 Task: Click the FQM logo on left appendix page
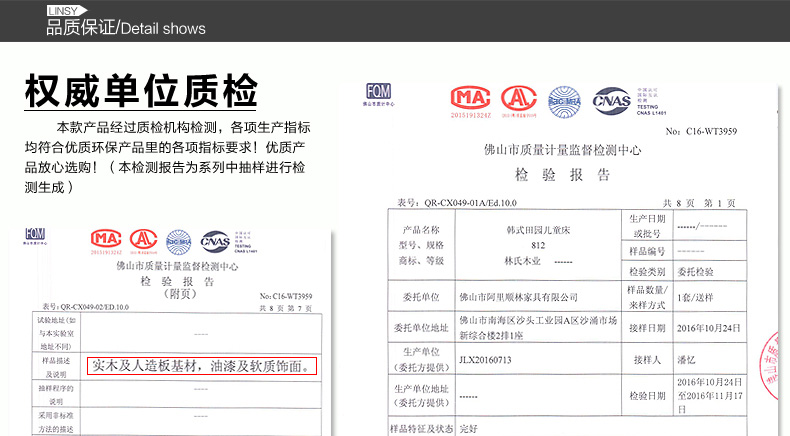[x=35, y=236]
